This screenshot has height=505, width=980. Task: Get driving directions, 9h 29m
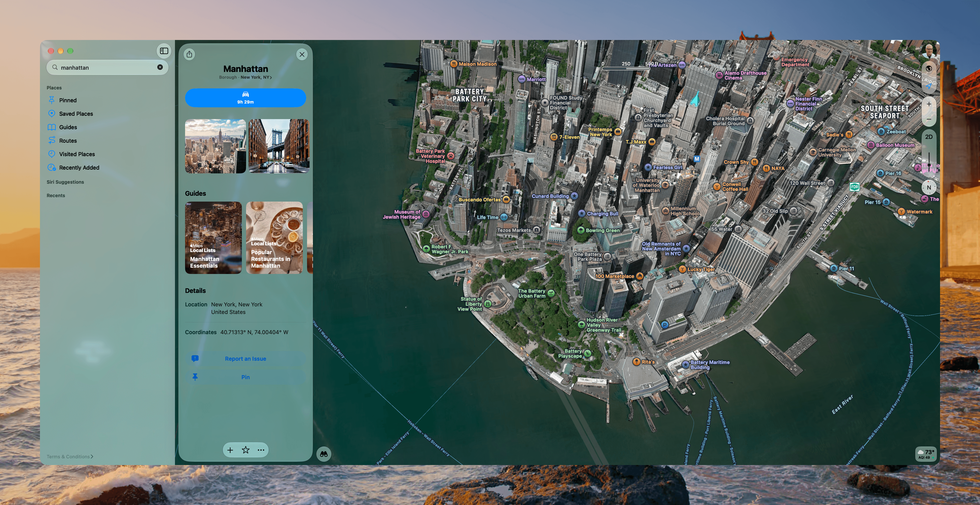click(x=245, y=98)
